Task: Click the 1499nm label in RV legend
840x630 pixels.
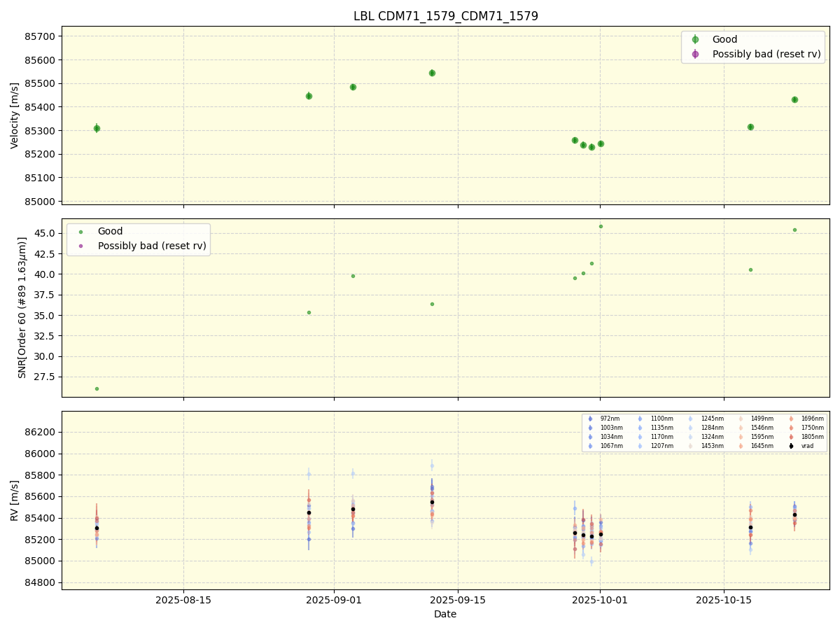Action: pos(762,419)
